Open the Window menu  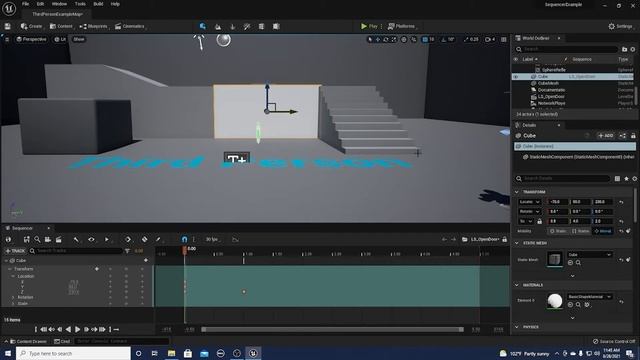pos(59,4)
